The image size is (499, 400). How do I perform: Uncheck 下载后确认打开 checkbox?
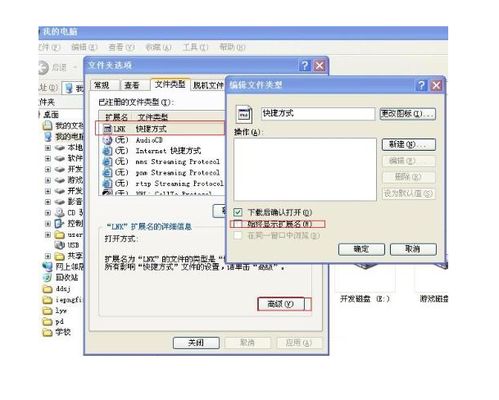pyautogui.click(x=238, y=212)
